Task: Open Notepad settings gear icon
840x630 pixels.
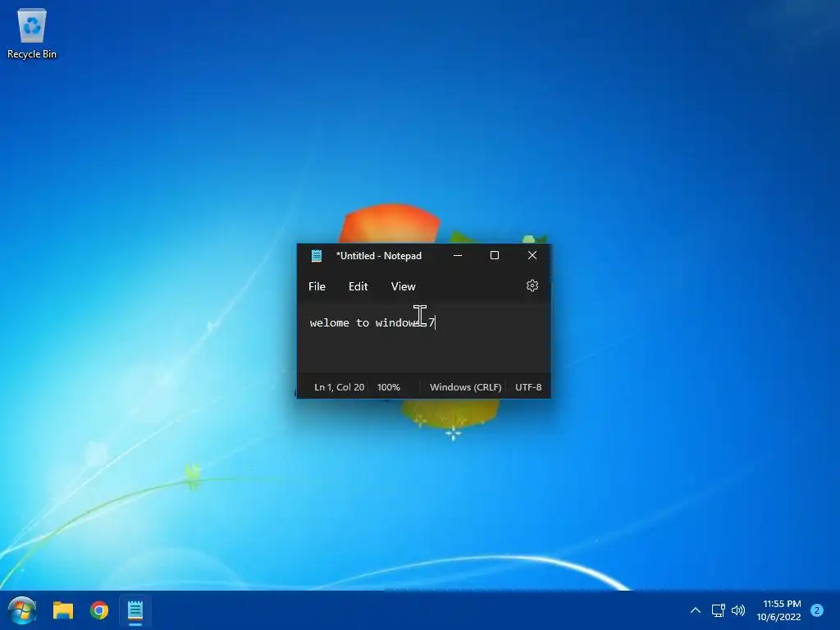Action: 532,285
